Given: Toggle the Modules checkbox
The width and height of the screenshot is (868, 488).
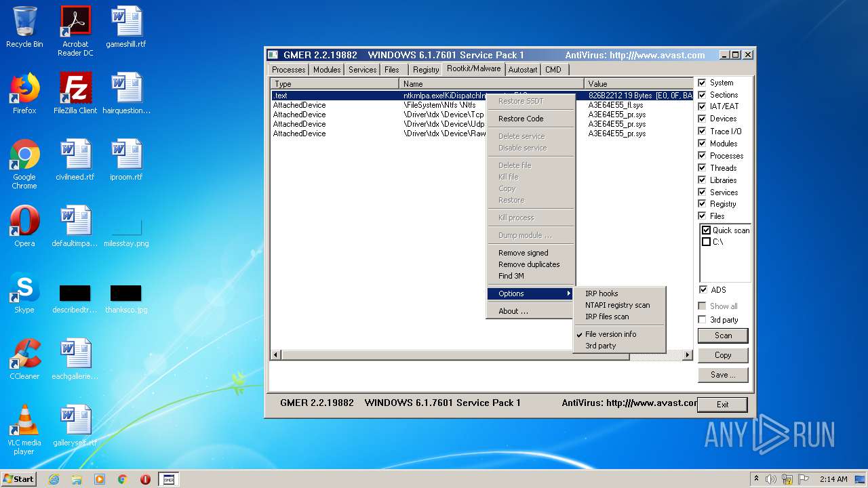Looking at the screenshot, I should pyautogui.click(x=702, y=144).
